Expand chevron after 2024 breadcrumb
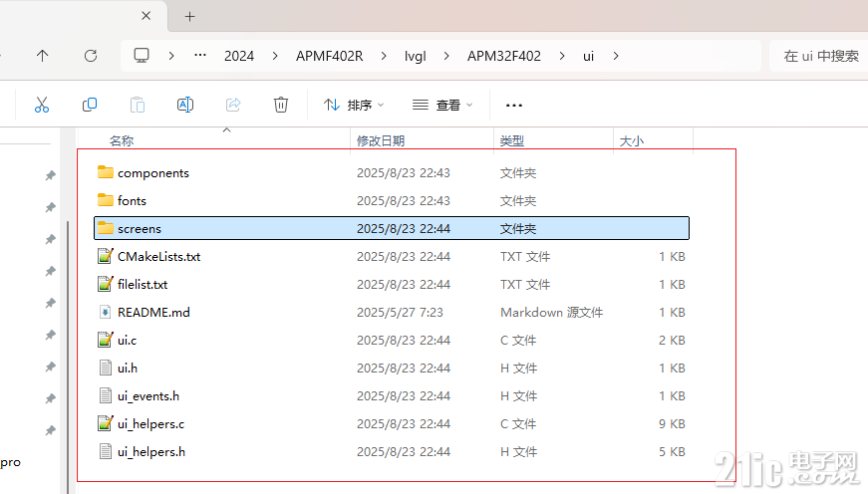The image size is (868, 494). (275, 56)
